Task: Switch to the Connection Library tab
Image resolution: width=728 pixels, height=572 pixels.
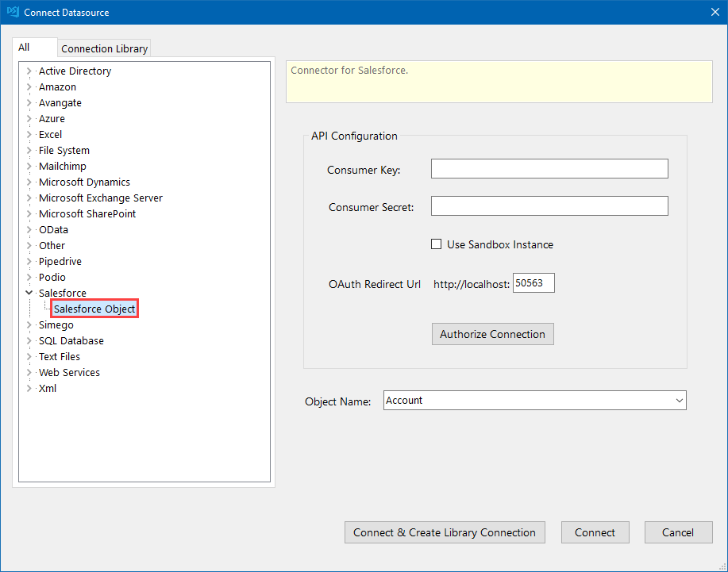Action: coord(105,48)
